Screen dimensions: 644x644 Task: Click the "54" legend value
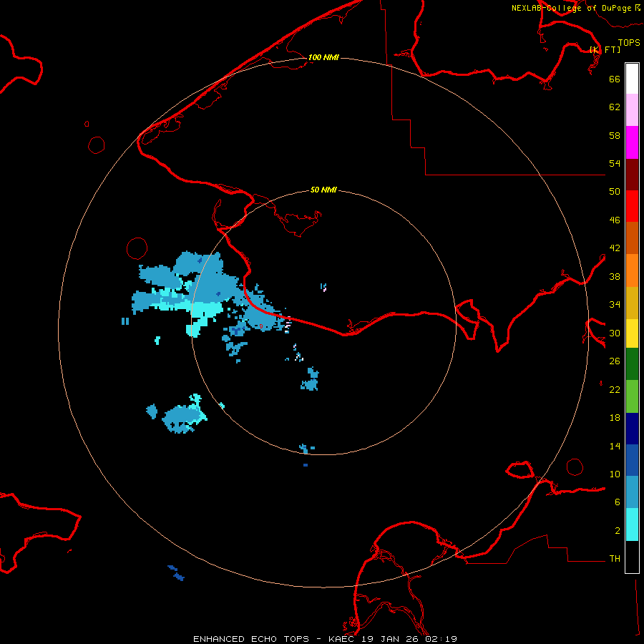click(x=615, y=163)
